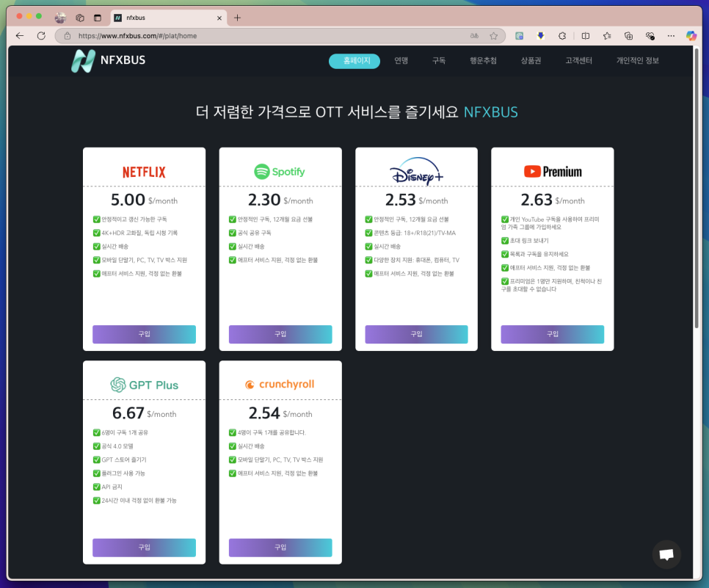Click the GPT Plus 6.67 $/month price
The width and height of the screenshot is (709, 588).
pos(145,413)
